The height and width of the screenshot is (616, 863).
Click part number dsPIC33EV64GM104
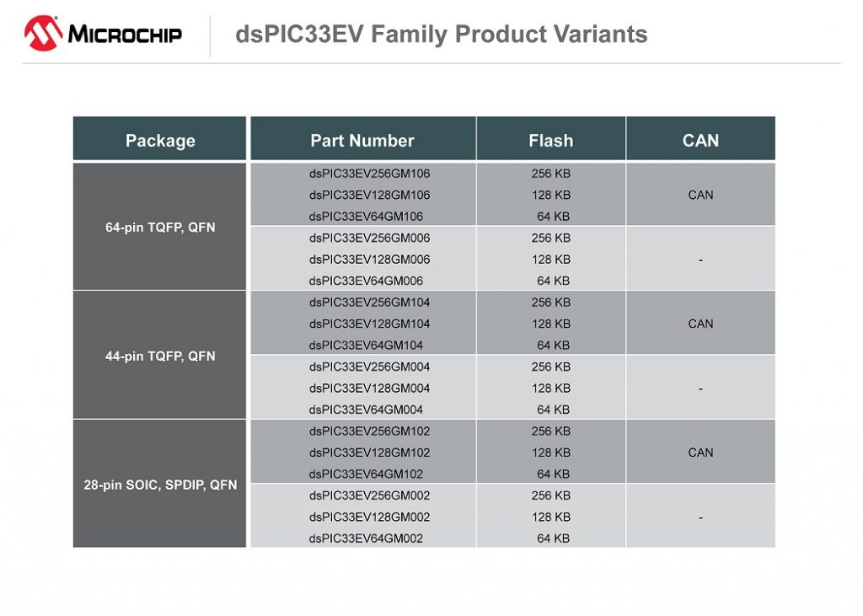click(366, 345)
